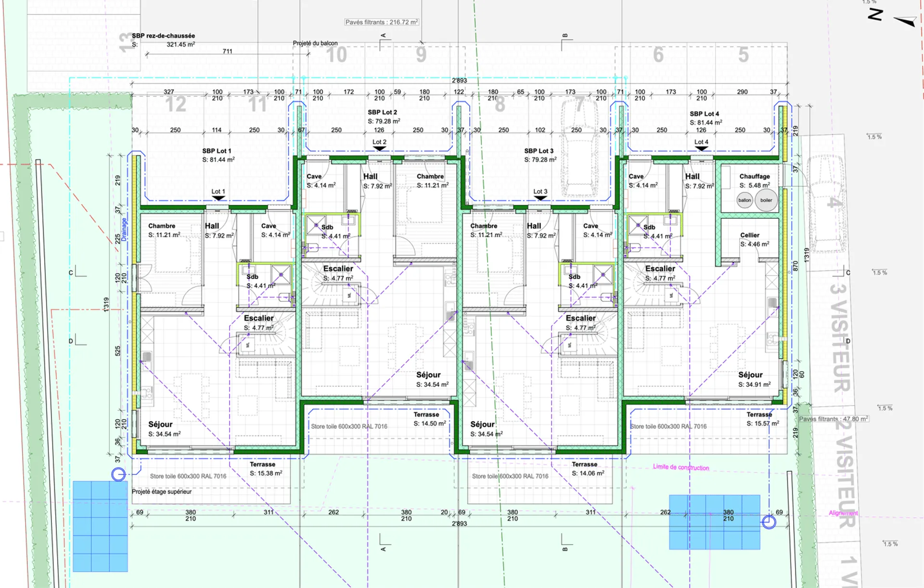The image size is (924, 588).
Task: Click the blue circle marker below Lot 1 terrace
Action: tap(118, 475)
